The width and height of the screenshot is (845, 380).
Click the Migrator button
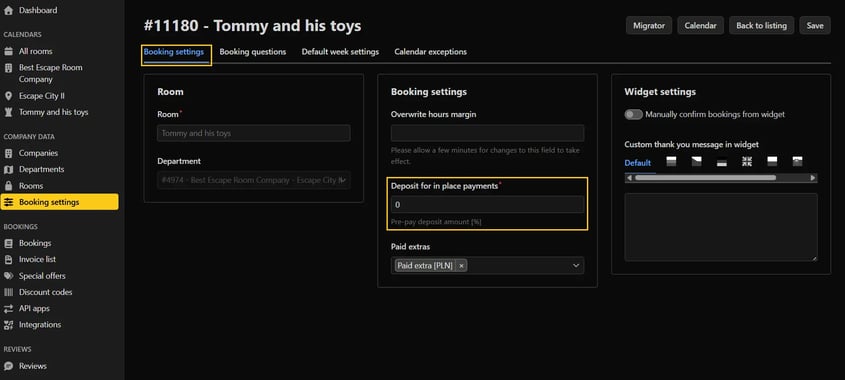(649, 25)
